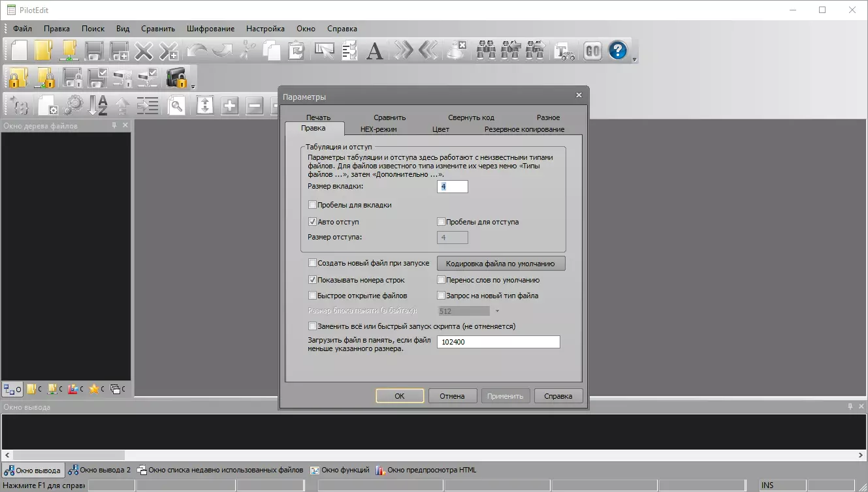Open the 'Шифрование' menu

210,29
